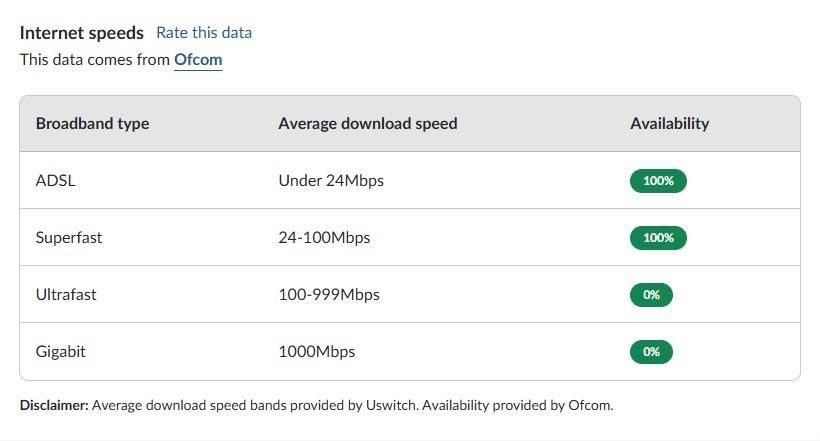Click the Under 24Mbps speed cell
The height and width of the screenshot is (441, 820).
331,181
